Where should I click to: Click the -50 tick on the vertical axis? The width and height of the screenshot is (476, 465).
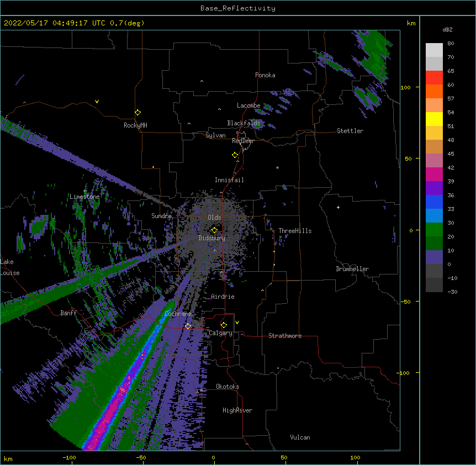[405, 302]
